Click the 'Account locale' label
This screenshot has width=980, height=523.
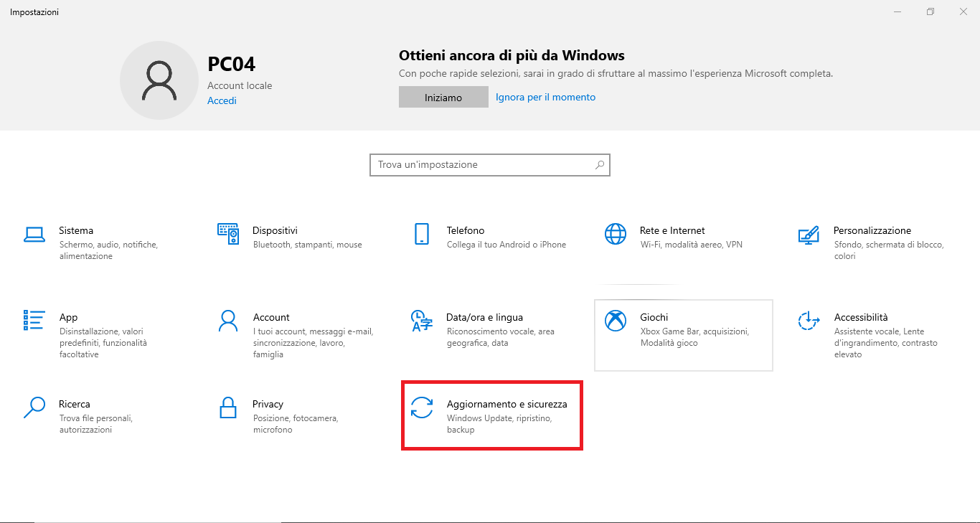pos(240,85)
